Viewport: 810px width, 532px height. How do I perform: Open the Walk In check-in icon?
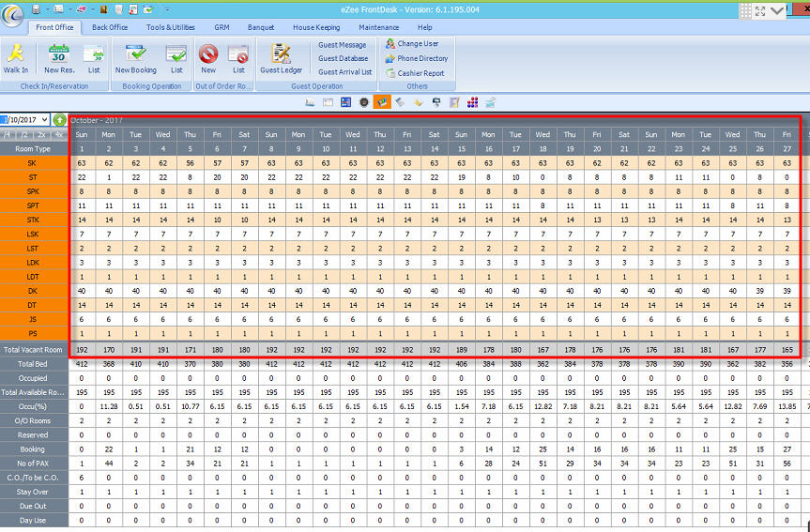point(16,58)
